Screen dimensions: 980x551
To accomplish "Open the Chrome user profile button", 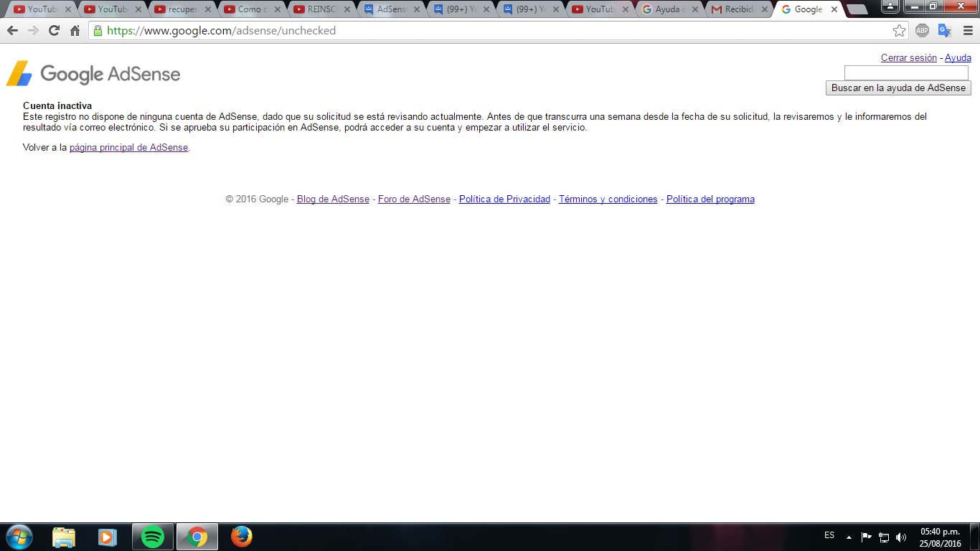I will click(890, 6).
